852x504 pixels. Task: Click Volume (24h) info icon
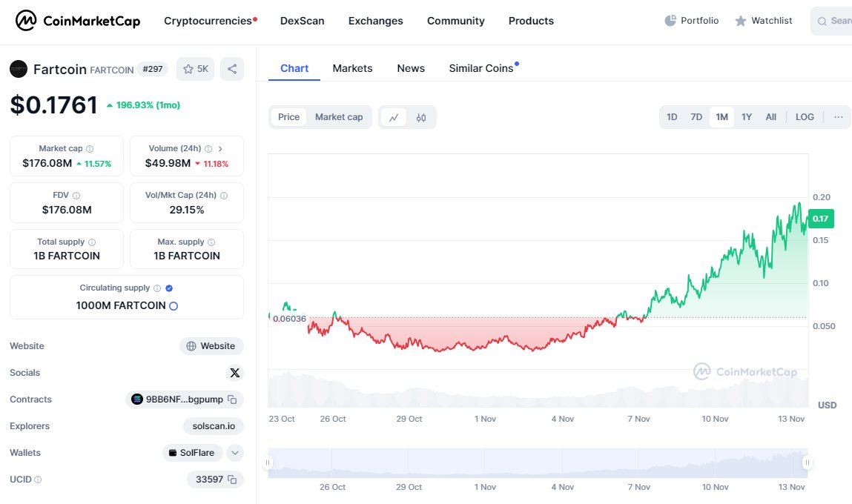click(208, 149)
